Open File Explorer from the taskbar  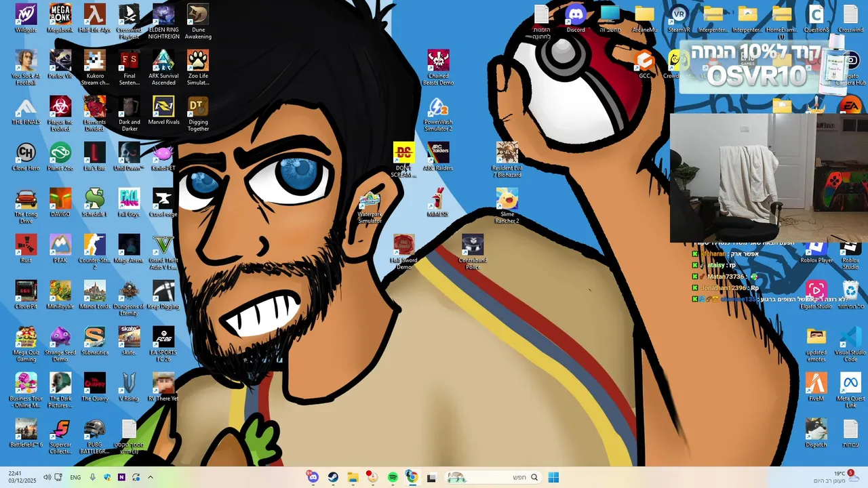tap(353, 477)
